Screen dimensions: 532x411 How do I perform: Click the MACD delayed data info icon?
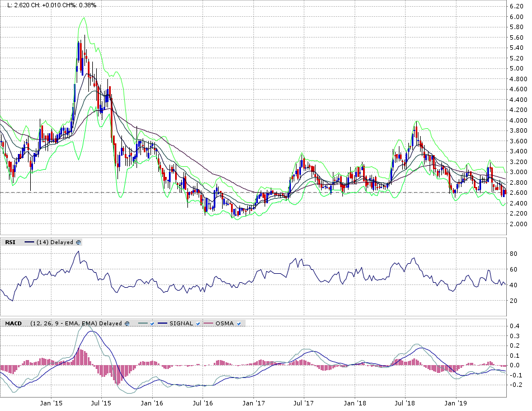pos(128,323)
